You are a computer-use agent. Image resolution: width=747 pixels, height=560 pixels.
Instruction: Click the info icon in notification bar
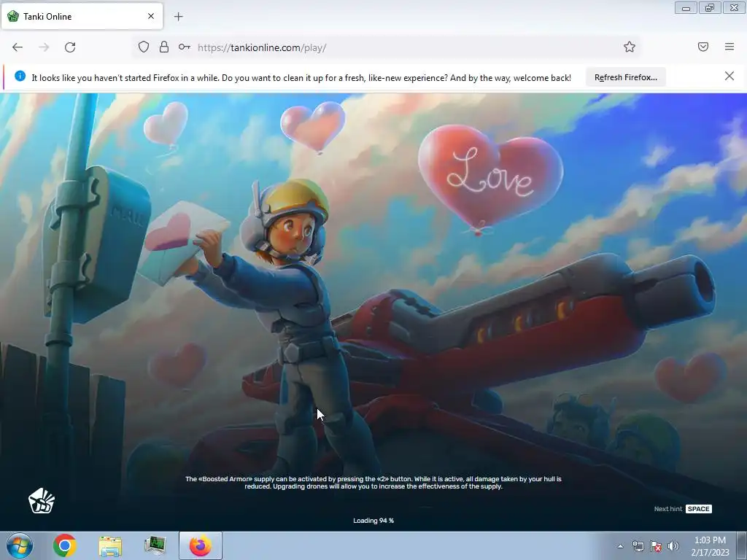[x=20, y=76]
